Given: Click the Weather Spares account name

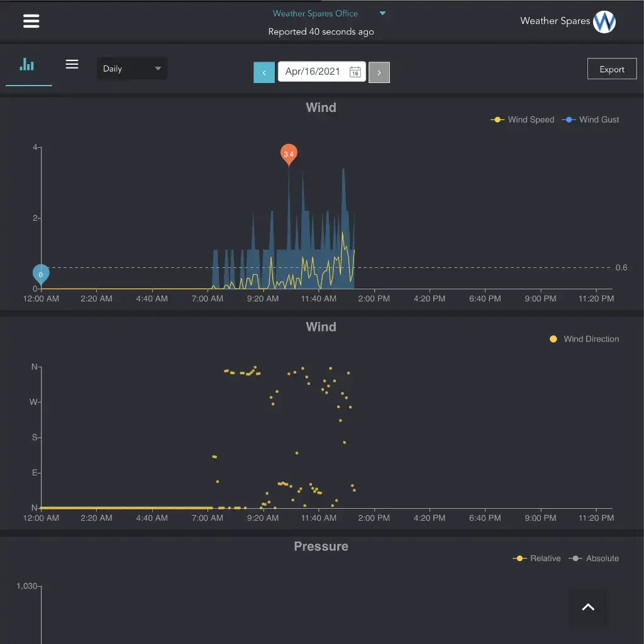Looking at the screenshot, I should 555,21.
